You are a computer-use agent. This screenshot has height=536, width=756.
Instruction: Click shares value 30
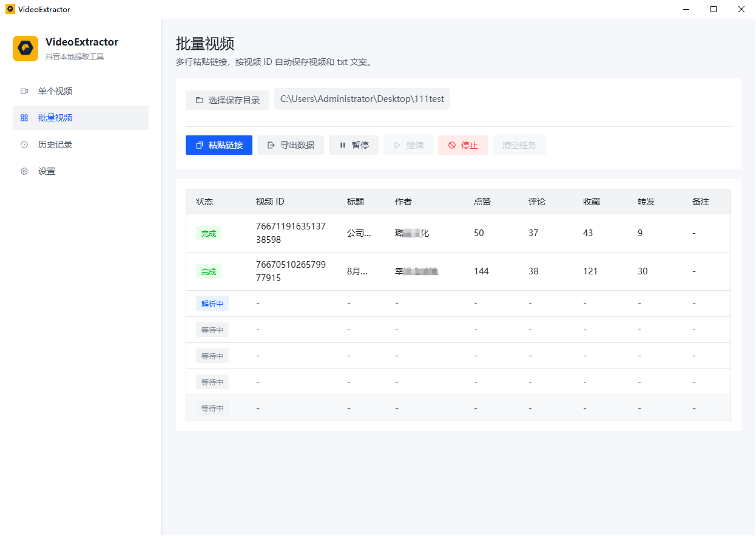(643, 271)
